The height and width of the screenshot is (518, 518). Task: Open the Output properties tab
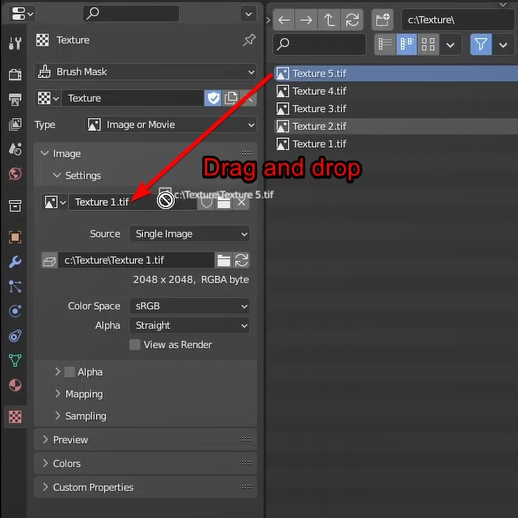coord(15,99)
